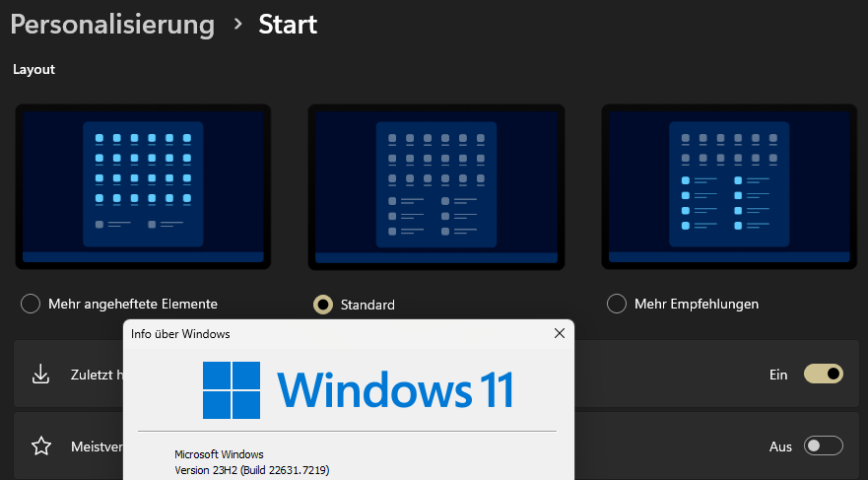Close the Info über Windows dialog
868x480 pixels.
560,333
